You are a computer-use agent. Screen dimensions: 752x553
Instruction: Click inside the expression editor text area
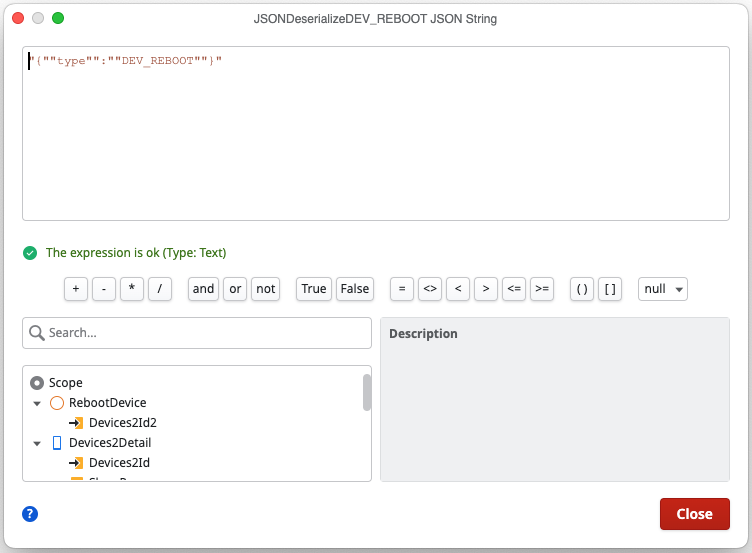(375, 140)
